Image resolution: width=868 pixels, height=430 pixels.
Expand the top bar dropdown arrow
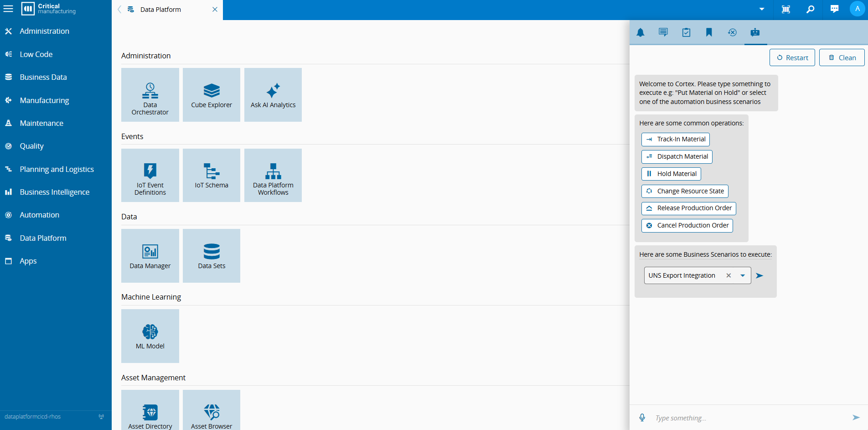click(x=762, y=9)
